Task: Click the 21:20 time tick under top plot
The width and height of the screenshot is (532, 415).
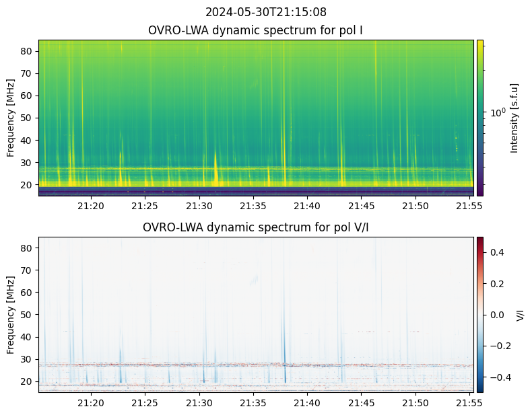Action: [91, 206]
